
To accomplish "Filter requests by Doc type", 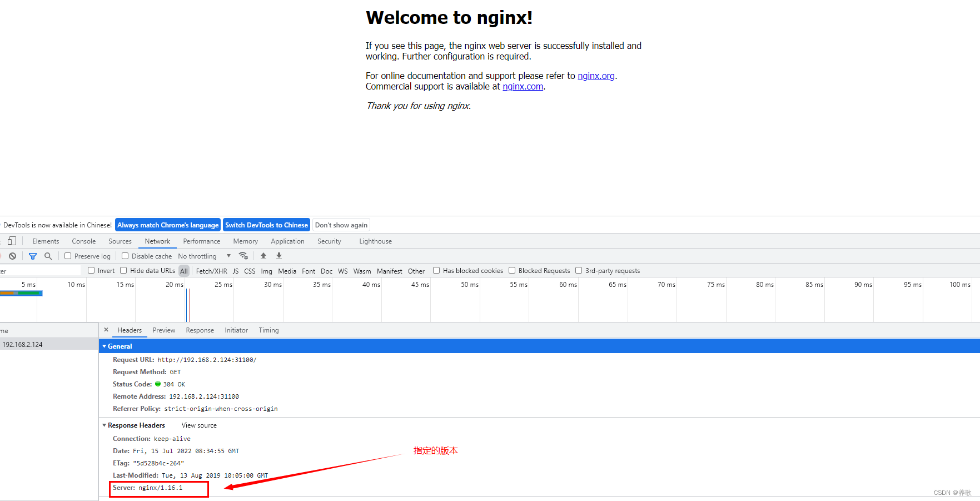I will tap(327, 271).
